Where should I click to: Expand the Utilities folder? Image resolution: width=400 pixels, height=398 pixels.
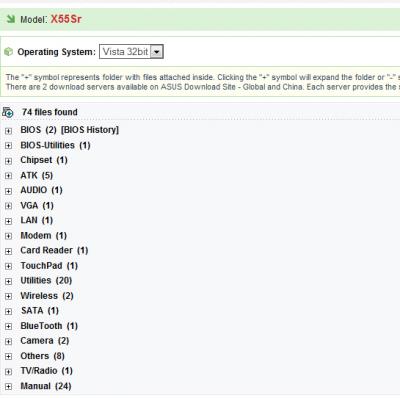point(8,281)
